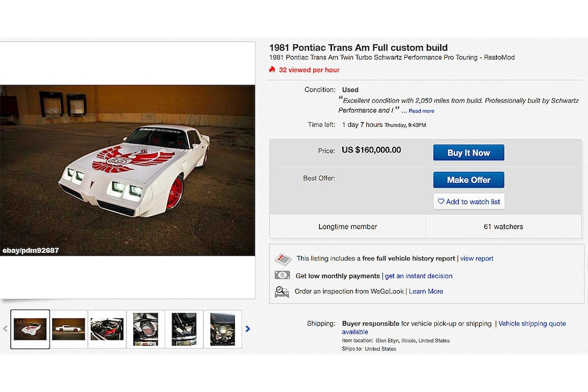Screen dimensions: 588x392
Task: Click the main Trans Am listing photo
Action: point(127,170)
